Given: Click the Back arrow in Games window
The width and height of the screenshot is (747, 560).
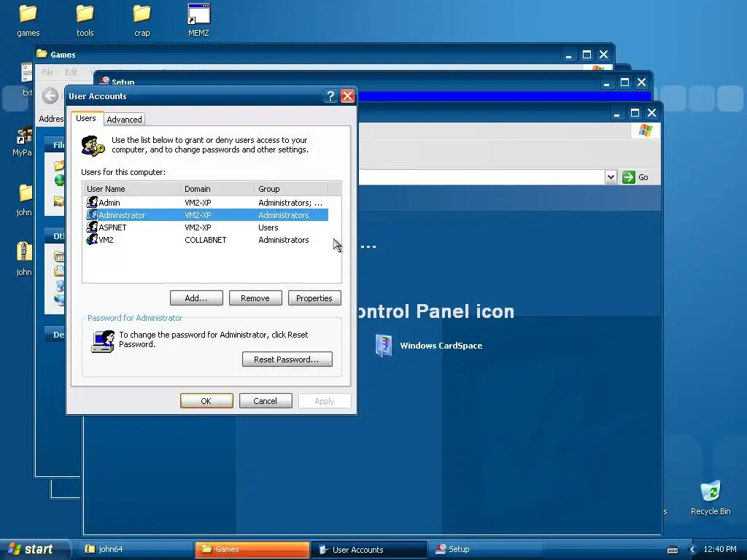Looking at the screenshot, I should (x=50, y=96).
